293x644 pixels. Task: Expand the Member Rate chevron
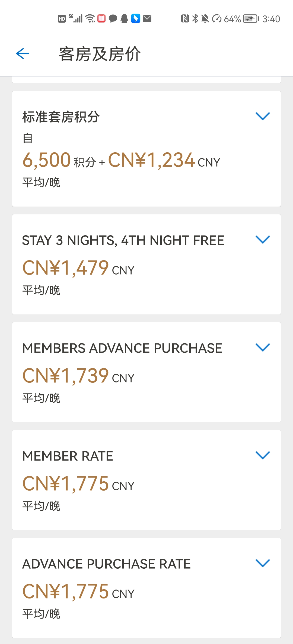[263, 455]
